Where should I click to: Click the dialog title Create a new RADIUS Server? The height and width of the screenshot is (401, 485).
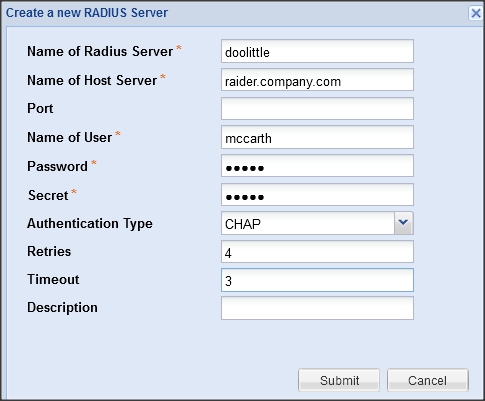[x=87, y=13]
